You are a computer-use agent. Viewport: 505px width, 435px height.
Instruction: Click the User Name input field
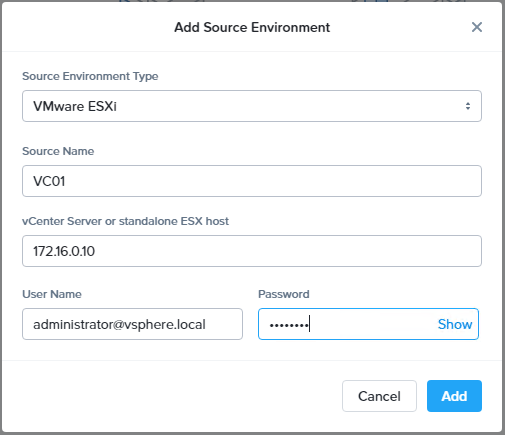coord(132,324)
